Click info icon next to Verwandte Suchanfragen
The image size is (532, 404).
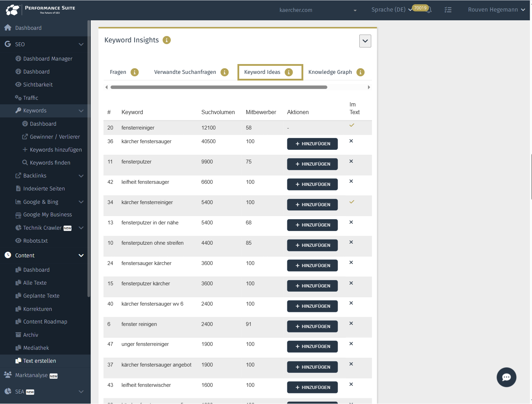(x=224, y=72)
